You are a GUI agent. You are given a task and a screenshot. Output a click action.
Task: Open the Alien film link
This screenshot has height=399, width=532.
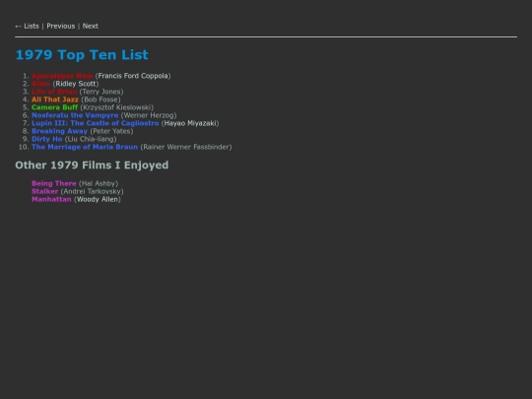pyautogui.click(x=41, y=84)
